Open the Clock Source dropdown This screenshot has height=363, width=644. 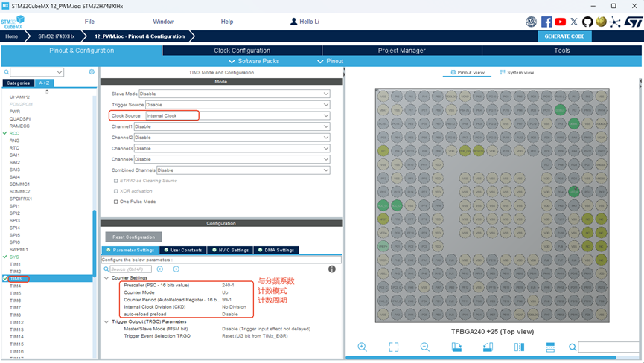237,115
